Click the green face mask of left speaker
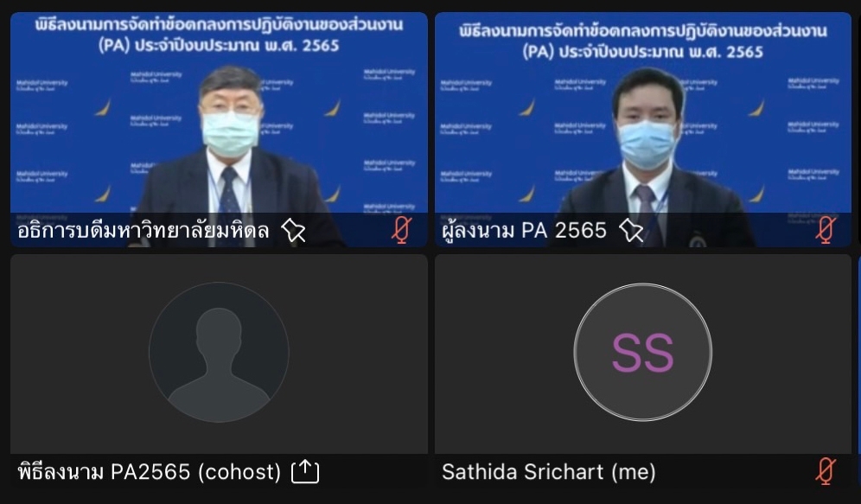 (x=230, y=133)
